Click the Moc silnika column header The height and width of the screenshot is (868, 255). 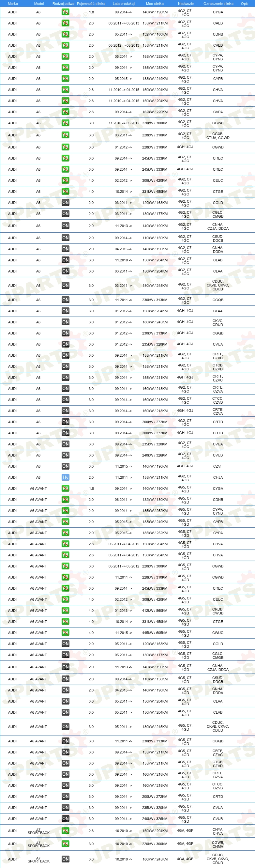coord(155,4)
